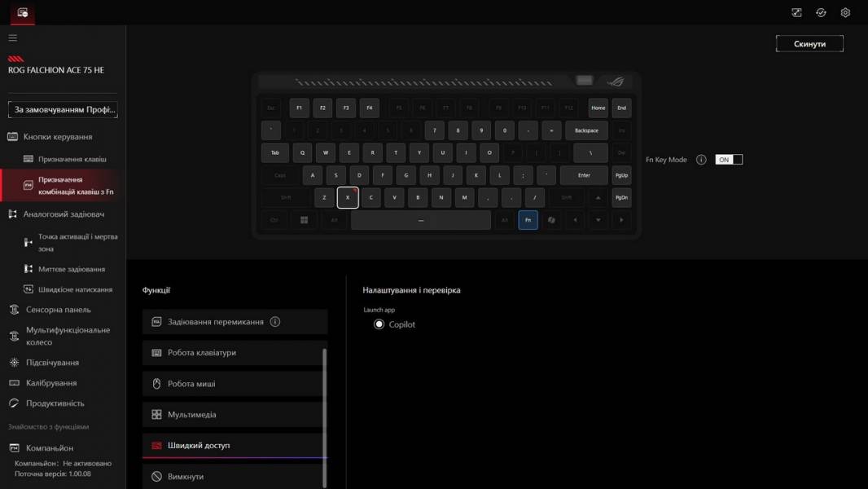This screenshot has width=868, height=489.
Task: Open the Сенсорна панель section
Action: pyautogui.click(x=58, y=310)
